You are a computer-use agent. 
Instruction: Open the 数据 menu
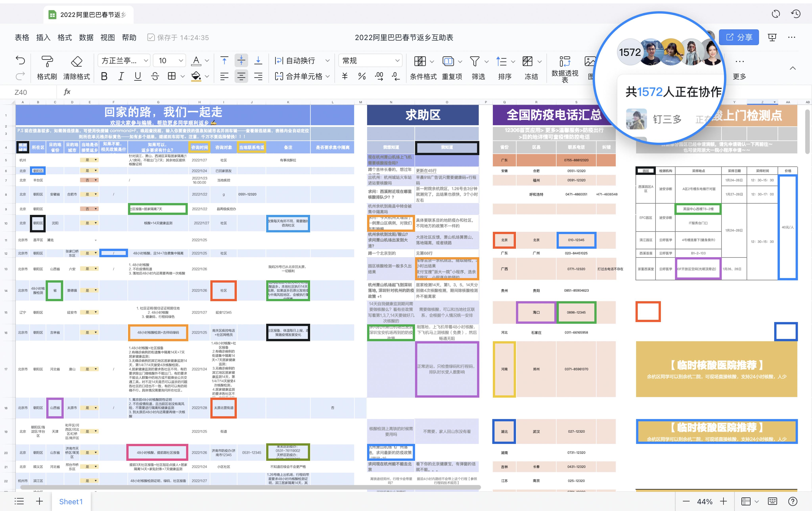coord(86,37)
